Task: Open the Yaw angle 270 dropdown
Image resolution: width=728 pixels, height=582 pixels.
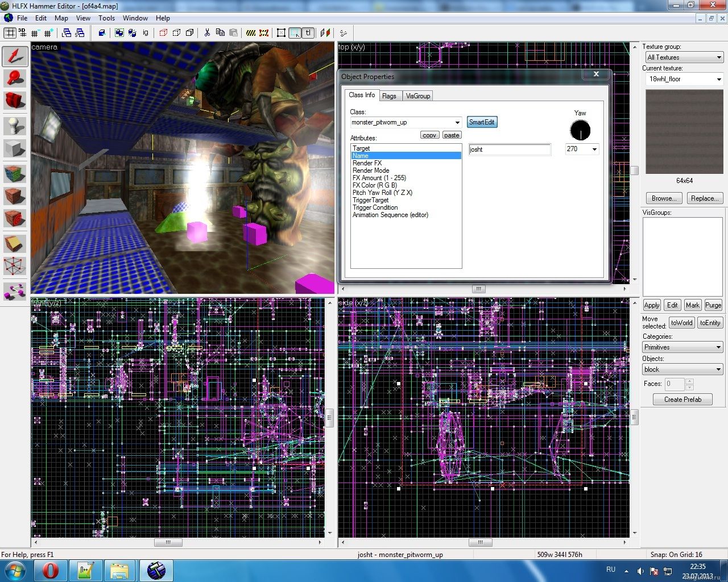Action: pyautogui.click(x=594, y=149)
